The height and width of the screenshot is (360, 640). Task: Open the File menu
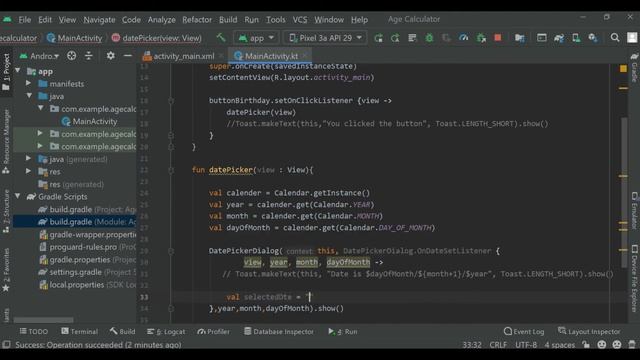(x=24, y=20)
